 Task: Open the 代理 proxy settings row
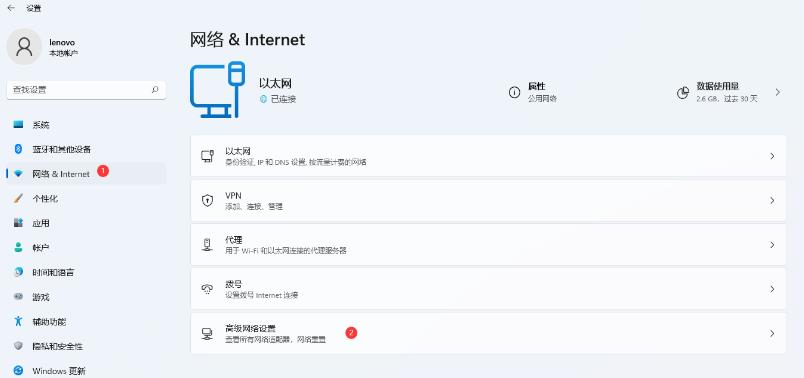point(488,245)
